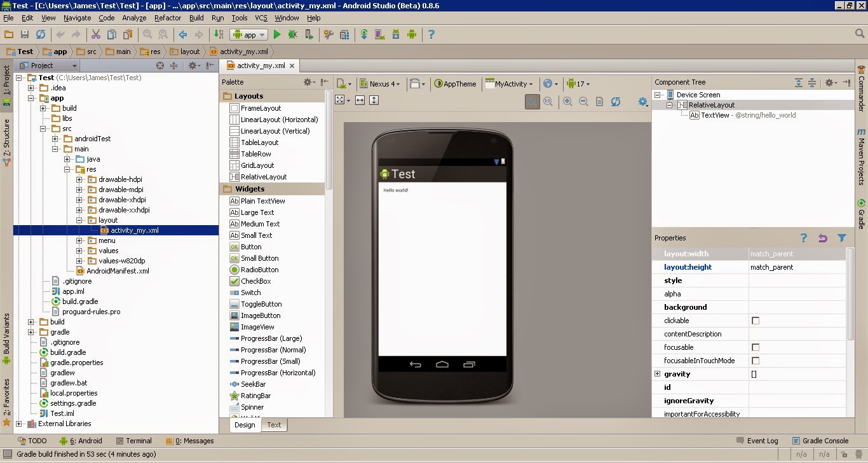
Task: Click the Save All disk icon
Action: point(25,35)
